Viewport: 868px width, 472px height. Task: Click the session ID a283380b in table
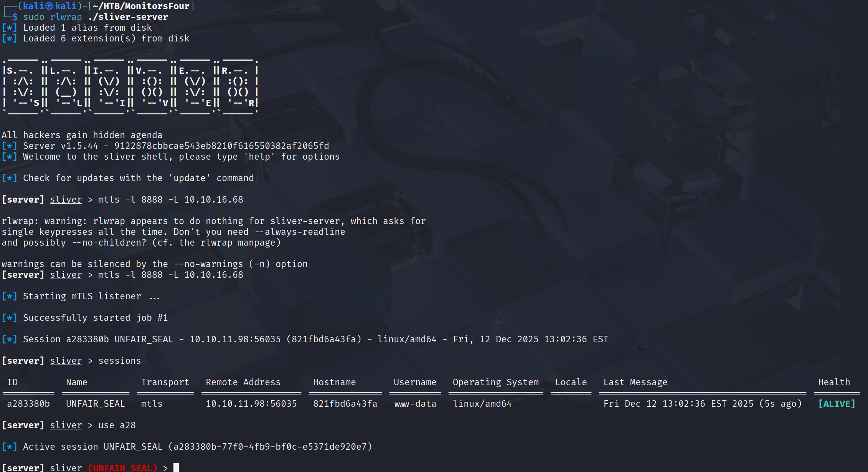28,404
